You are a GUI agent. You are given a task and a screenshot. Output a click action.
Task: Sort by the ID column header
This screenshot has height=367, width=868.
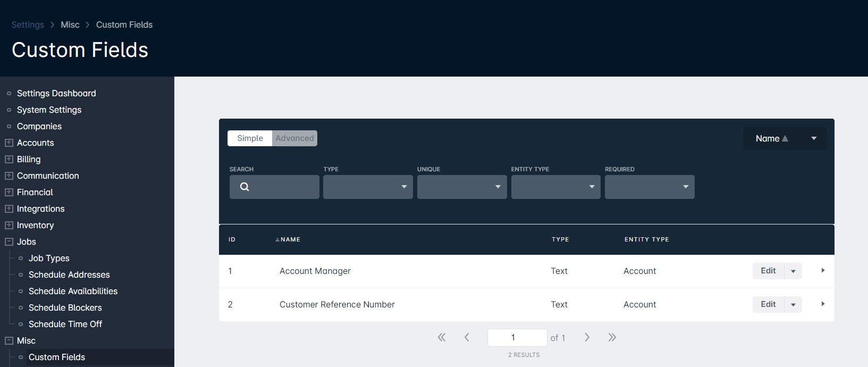232,239
